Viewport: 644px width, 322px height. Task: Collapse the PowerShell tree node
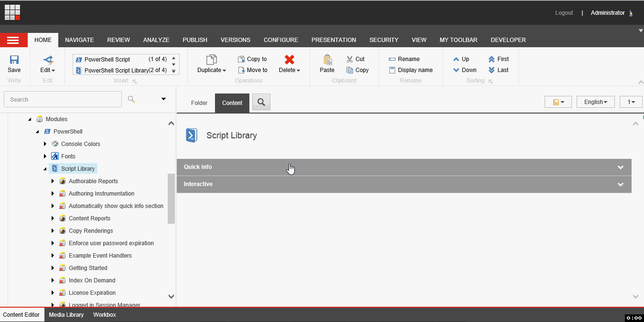click(37, 132)
